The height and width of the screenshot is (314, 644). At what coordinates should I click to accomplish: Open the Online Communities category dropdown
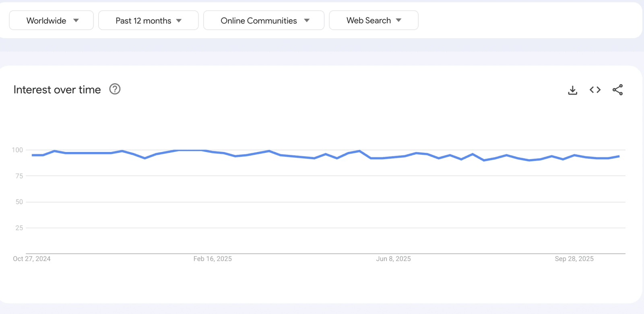coord(264,21)
